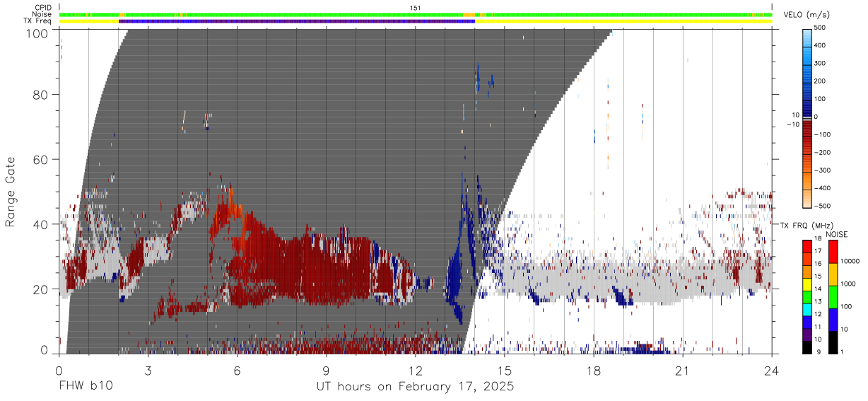
Task: Click the TX Freq row label
Action: pos(37,21)
